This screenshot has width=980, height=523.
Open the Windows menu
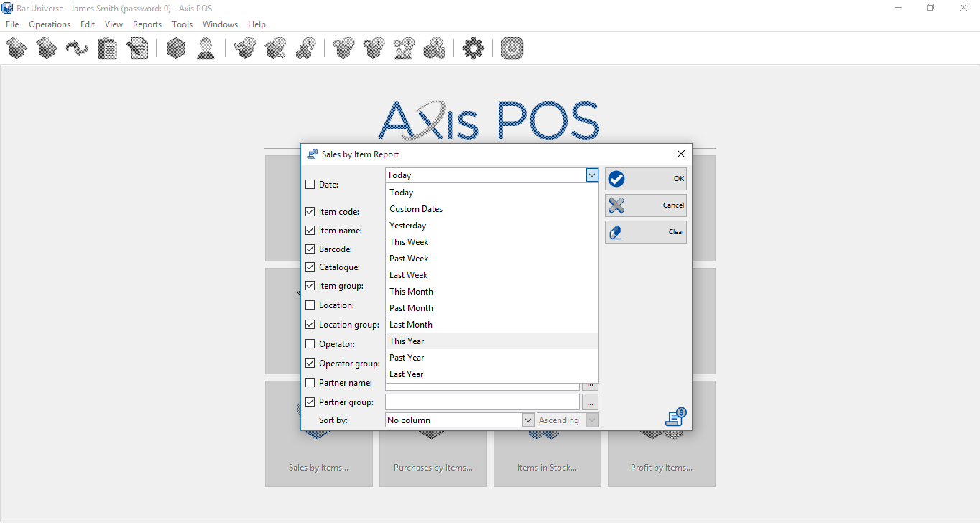[x=220, y=24]
